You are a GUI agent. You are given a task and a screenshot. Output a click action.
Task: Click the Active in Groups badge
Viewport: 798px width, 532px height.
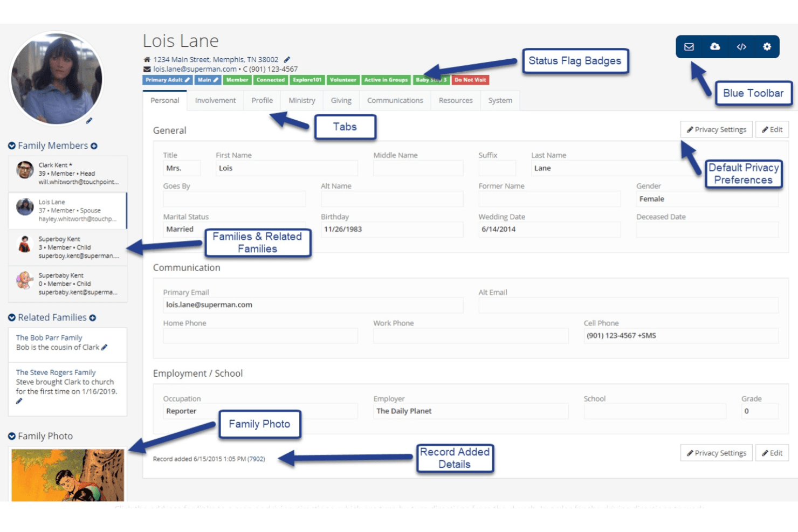(386, 80)
